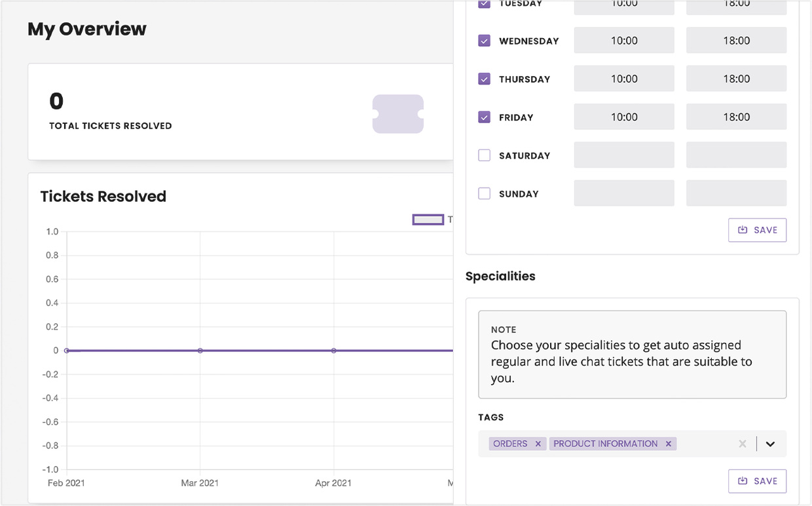This screenshot has height=506, width=812.
Task: Click the SATURDAY day label
Action: click(525, 156)
